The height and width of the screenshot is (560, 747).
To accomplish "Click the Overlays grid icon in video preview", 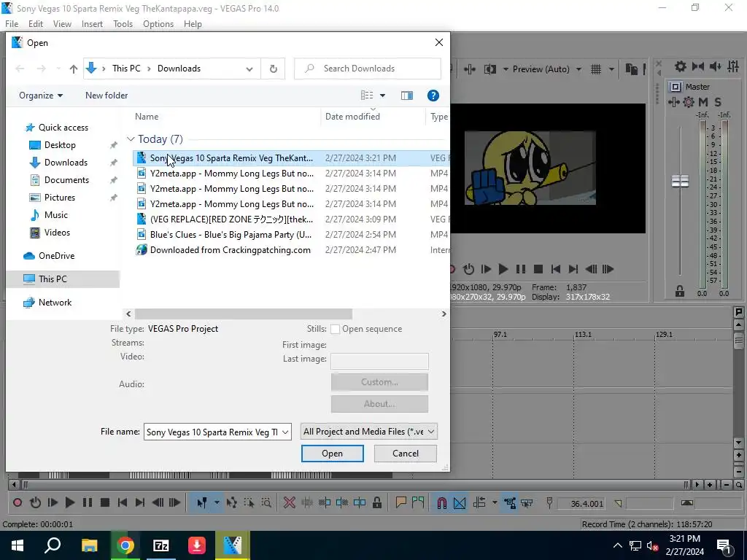I will click(x=596, y=69).
